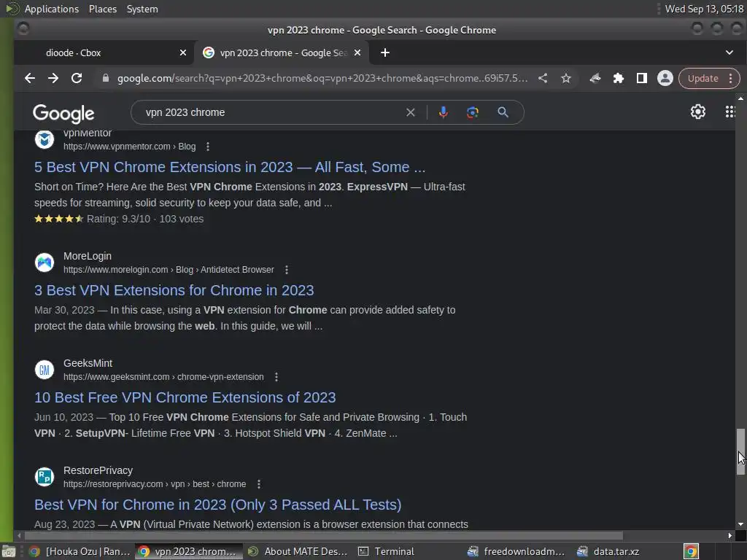
Task: Click the horizontal scrollbar thumb
Action: point(323,536)
